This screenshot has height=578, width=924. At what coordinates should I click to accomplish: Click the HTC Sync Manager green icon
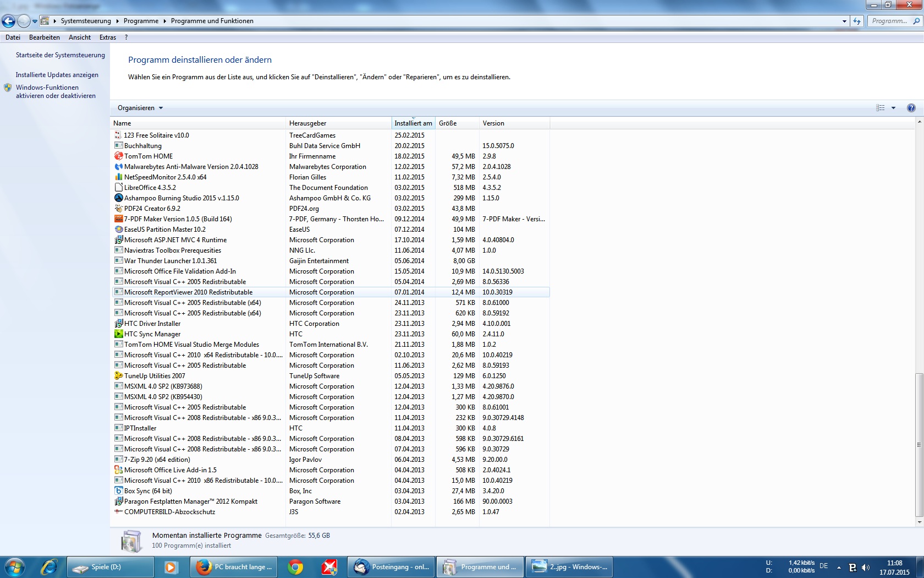coord(118,334)
